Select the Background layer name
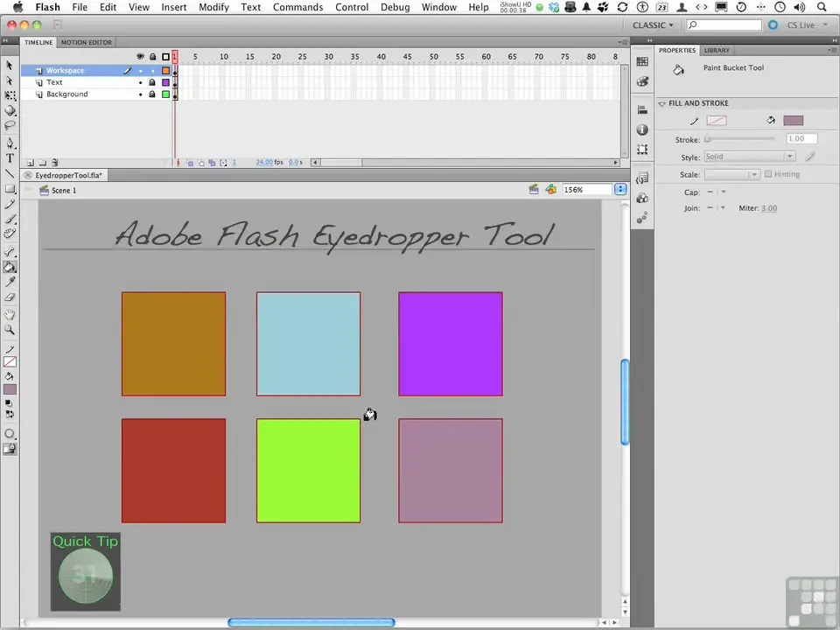Image resolution: width=840 pixels, height=630 pixels. [67, 94]
